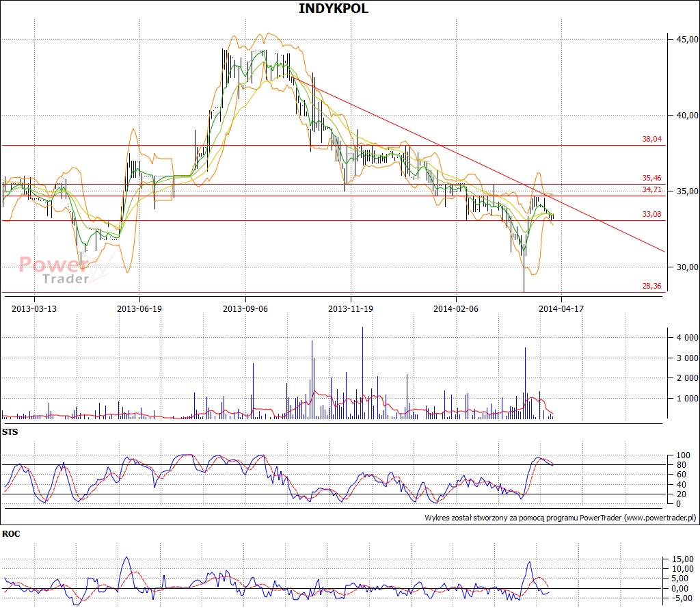This screenshot has width=700, height=610.
Task: Click the STS 100 axis label
Action: pyautogui.click(x=683, y=455)
